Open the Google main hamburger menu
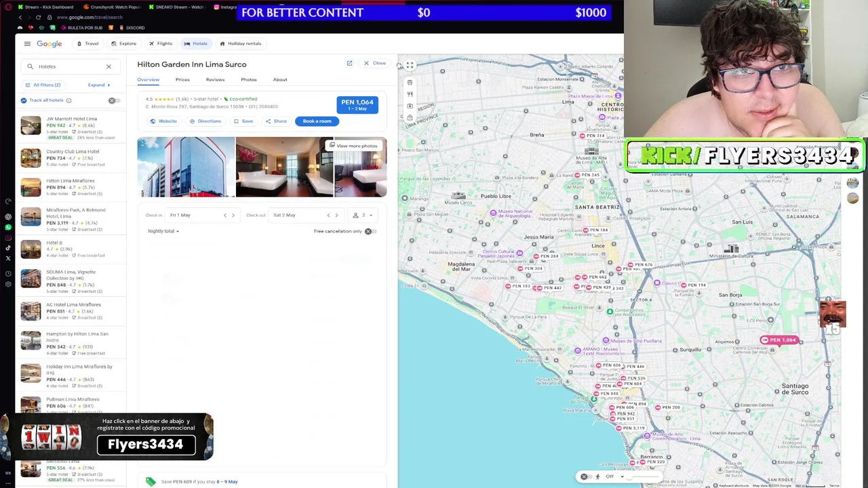 point(27,43)
